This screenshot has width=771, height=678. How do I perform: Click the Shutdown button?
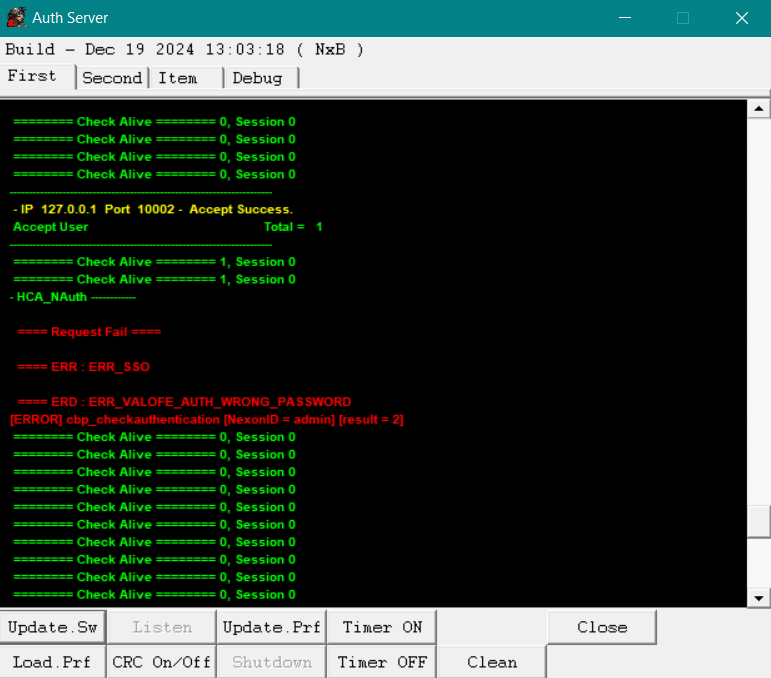(271, 662)
